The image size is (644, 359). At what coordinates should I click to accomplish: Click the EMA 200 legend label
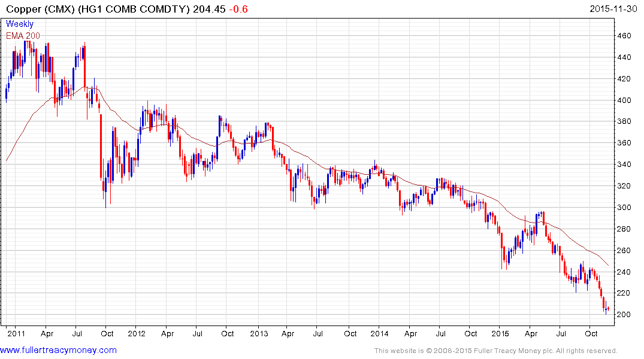pyautogui.click(x=23, y=36)
